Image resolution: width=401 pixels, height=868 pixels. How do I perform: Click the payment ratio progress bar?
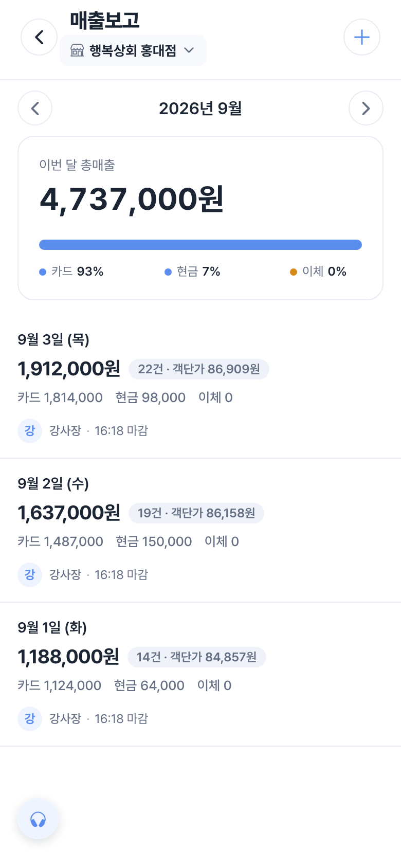point(200,245)
